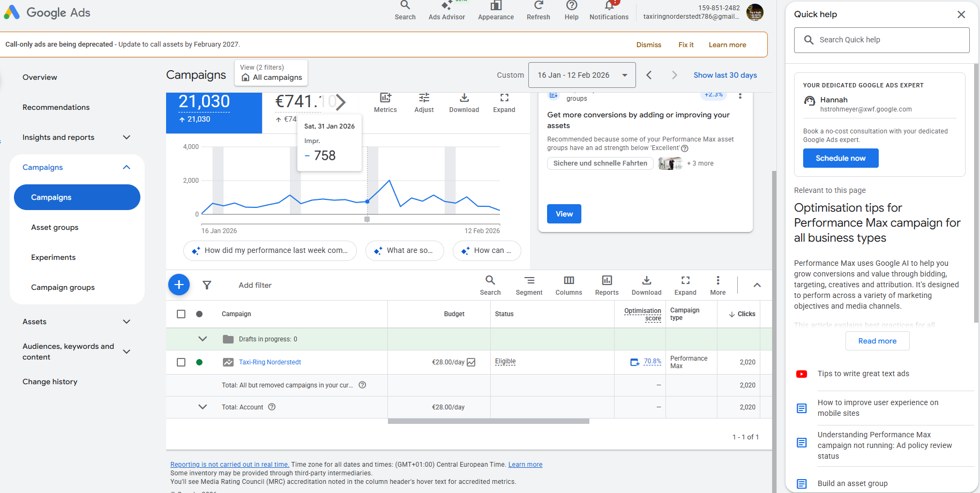Go to Recommendations in the sidebar
This screenshot has height=493, width=980.
(x=56, y=107)
